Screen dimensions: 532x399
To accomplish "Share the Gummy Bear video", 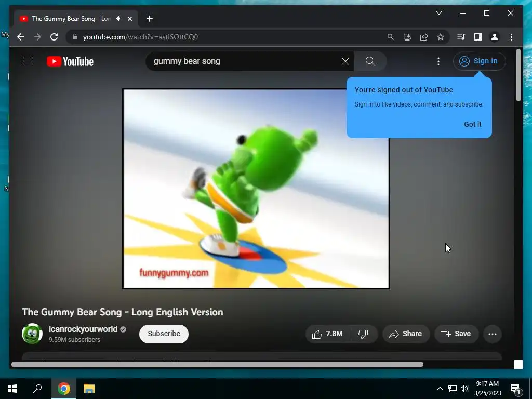I will pos(406,334).
